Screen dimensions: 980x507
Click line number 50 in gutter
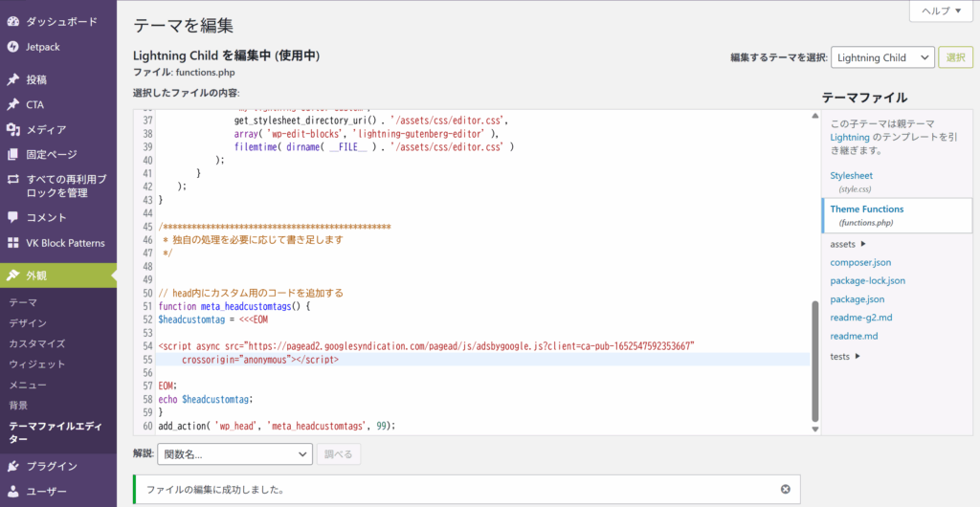click(147, 294)
